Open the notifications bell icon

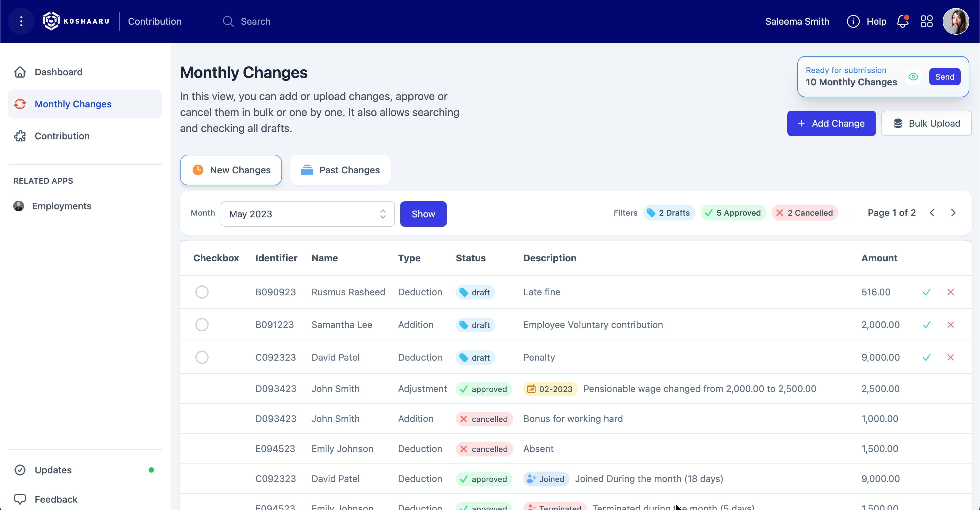click(902, 21)
